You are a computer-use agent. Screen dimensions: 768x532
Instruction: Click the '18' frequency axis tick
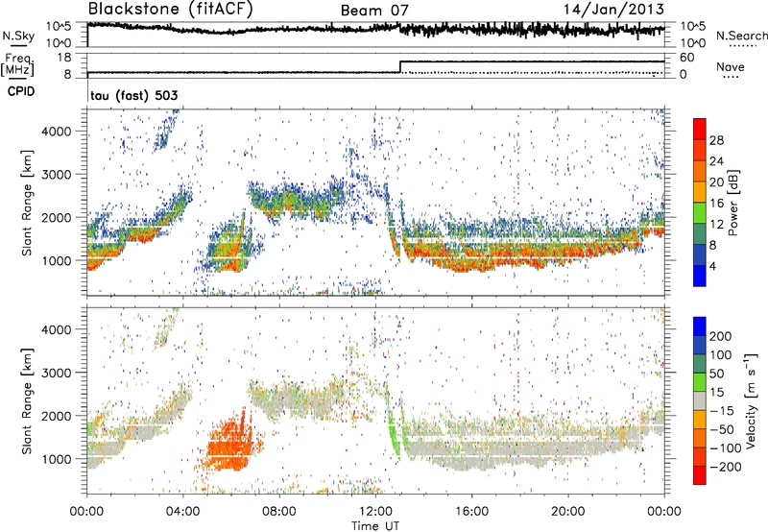click(x=64, y=58)
